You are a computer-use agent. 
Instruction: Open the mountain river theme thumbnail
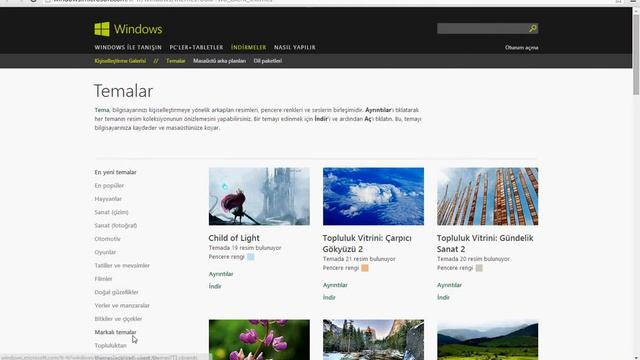point(373,340)
